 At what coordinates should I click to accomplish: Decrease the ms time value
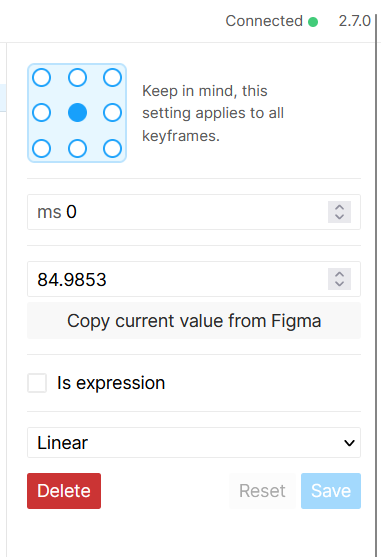pos(339,217)
